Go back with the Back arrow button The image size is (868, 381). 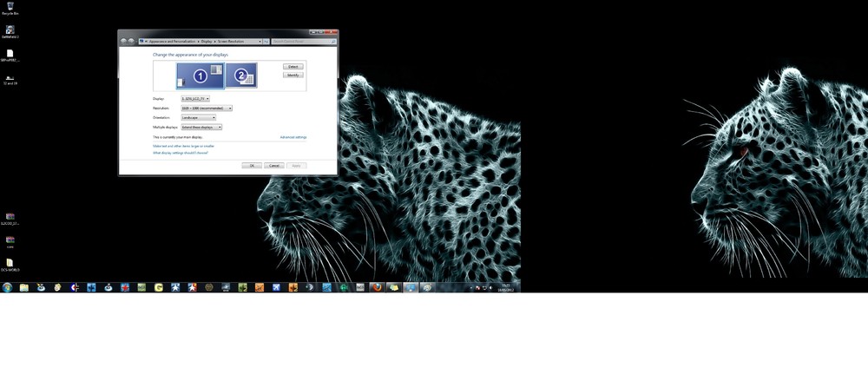(x=123, y=41)
